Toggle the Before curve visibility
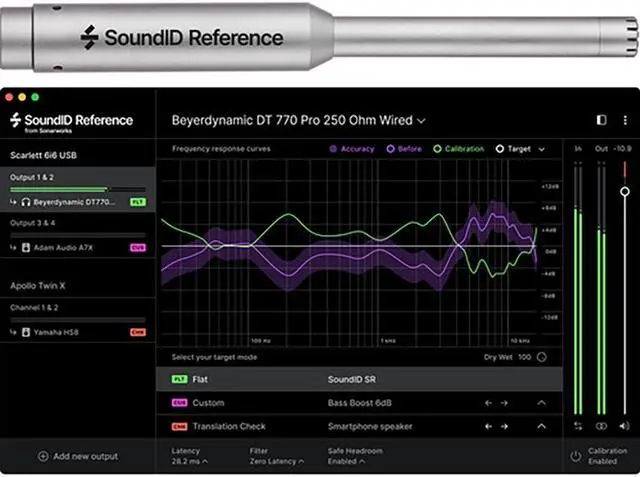This screenshot has height=477, width=640. tap(403, 149)
